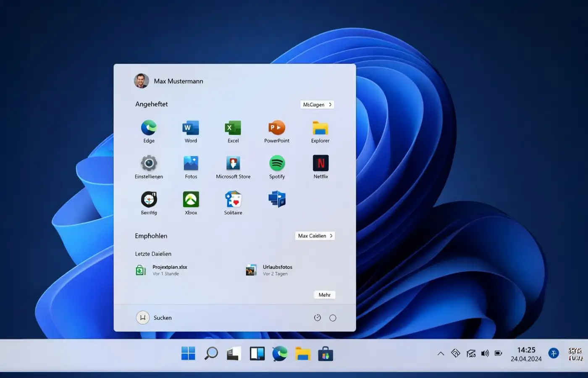Open the Urlaubsfotos recent item
Viewport: 588px width, 378px height.
coord(269,270)
